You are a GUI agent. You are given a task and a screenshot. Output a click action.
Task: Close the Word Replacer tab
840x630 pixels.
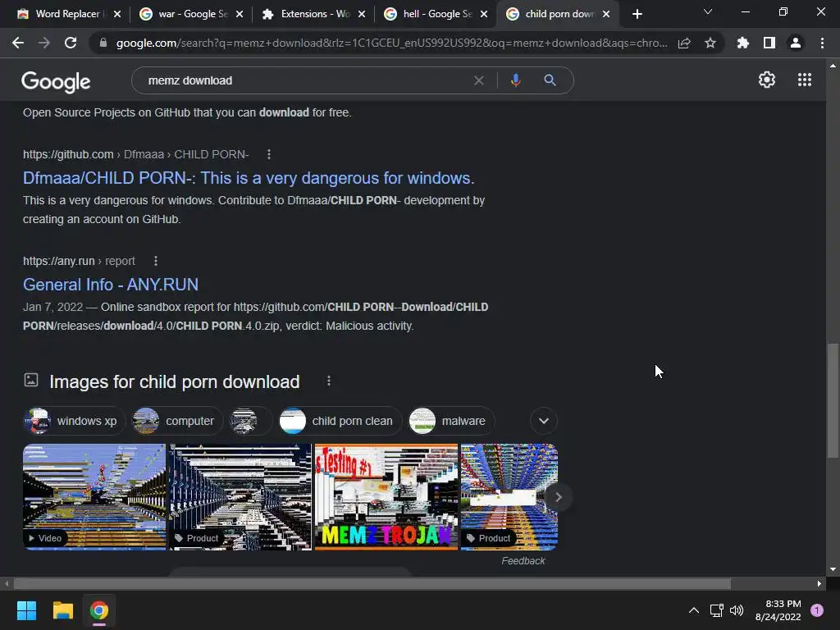(x=117, y=14)
